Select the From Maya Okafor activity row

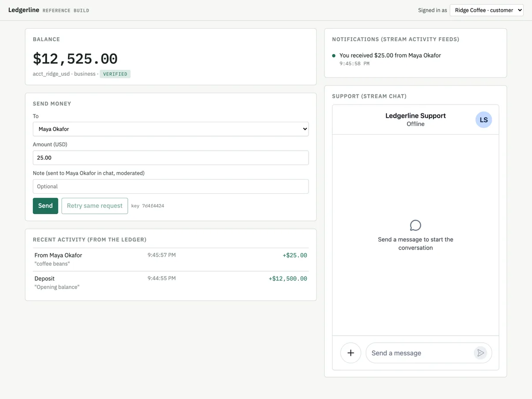point(171,259)
